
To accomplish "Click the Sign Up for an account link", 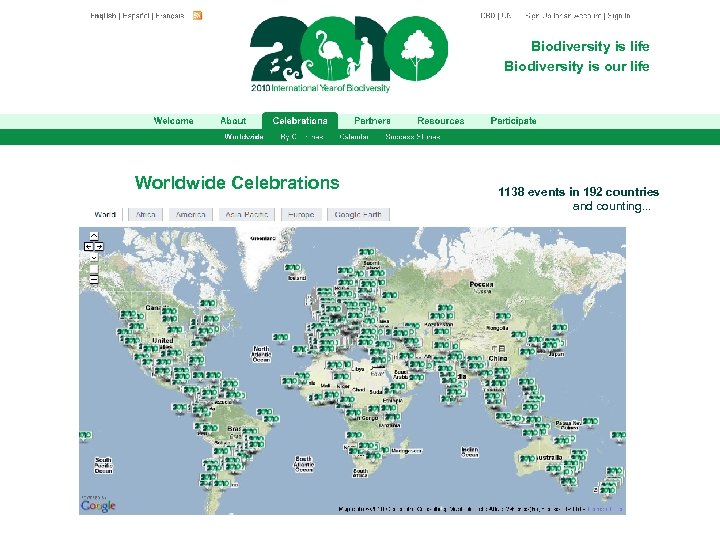I will [x=563, y=16].
